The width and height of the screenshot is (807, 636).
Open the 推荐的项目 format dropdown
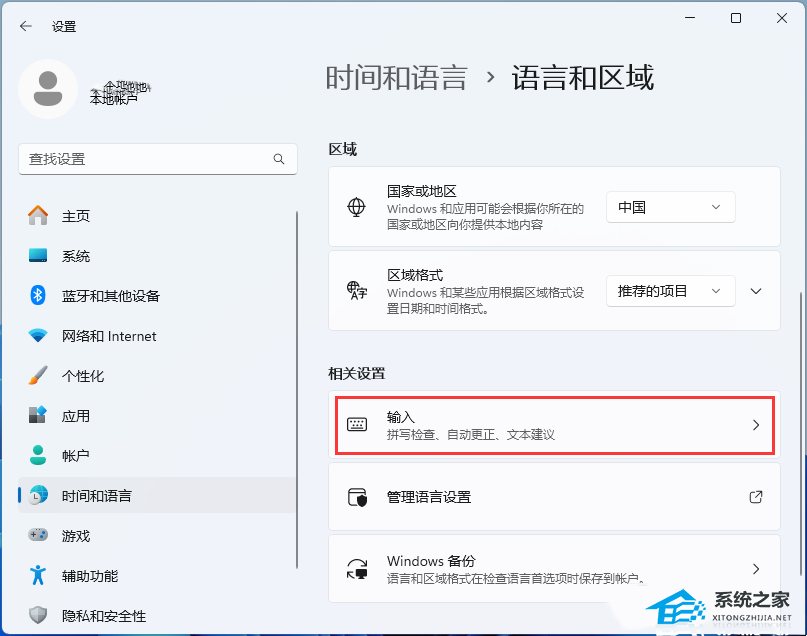tap(670, 291)
